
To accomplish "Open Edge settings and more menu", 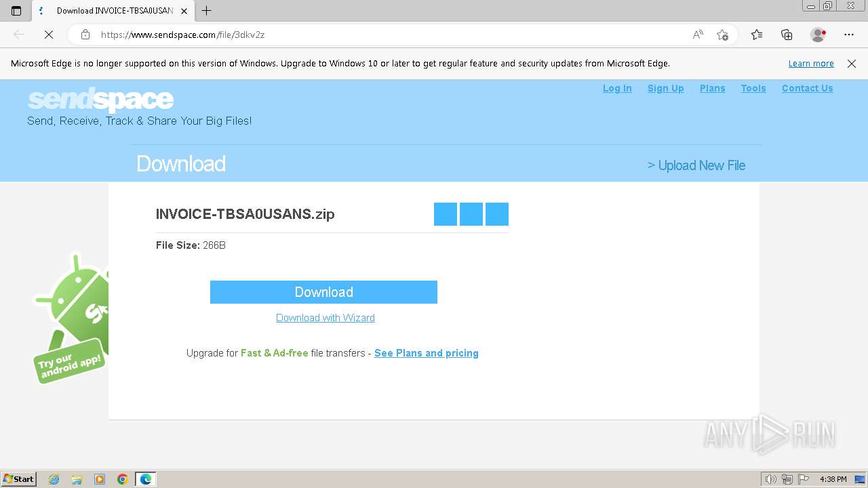I will pos(849,35).
